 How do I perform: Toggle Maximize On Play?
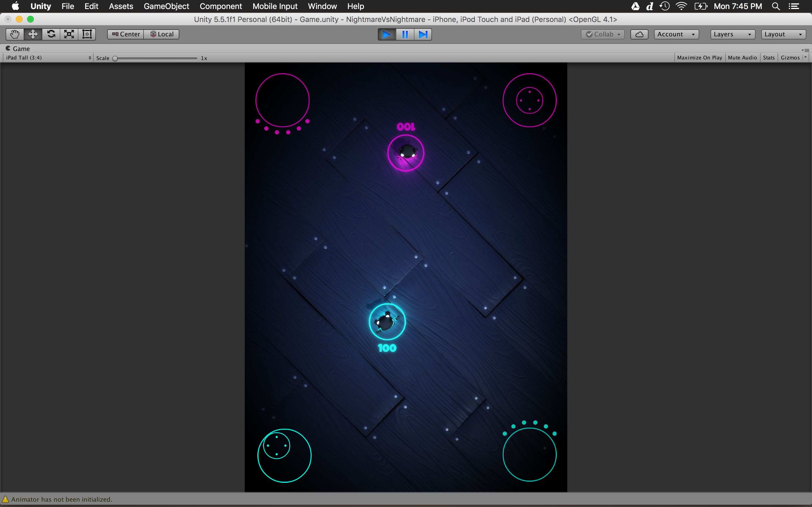click(699, 58)
